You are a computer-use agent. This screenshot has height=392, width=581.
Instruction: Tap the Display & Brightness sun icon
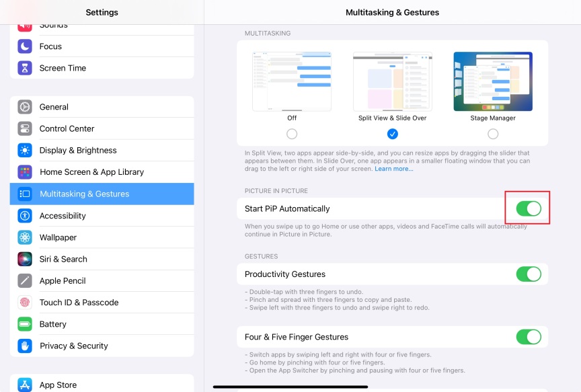pyautogui.click(x=25, y=150)
